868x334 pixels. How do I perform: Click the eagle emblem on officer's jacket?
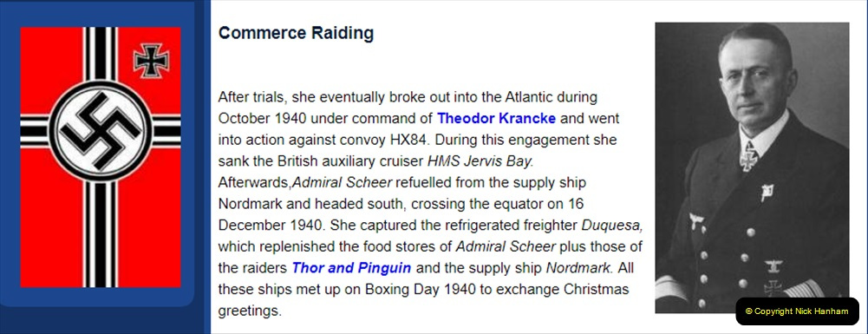pos(697,221)
